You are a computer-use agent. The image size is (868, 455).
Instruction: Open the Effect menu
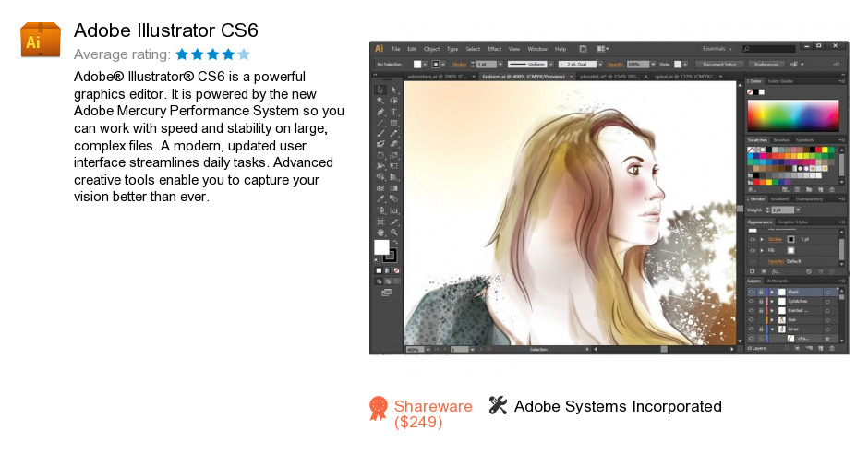point(494,49)
